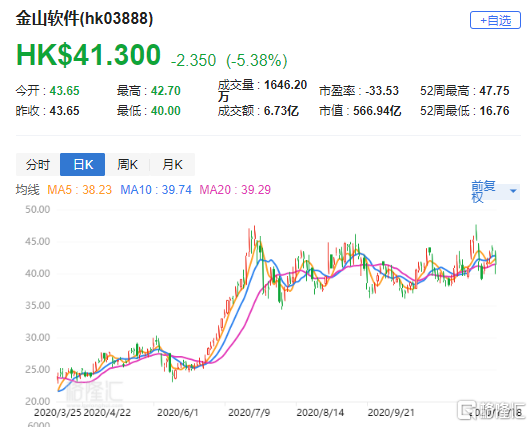Click the 成交额 value 6.73亿
532x427 pixels.
tap(281, 111)
